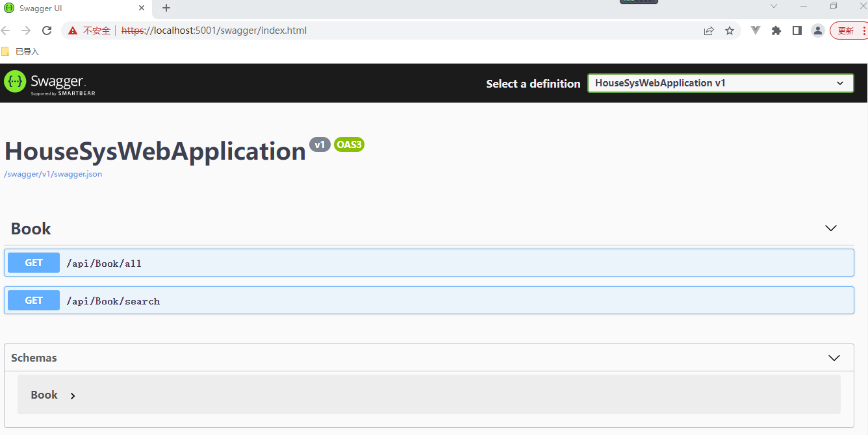This screenshot has height=435, width=868.
Task: Collapse the Schemas section chevron
Action: (x=834, y=358)
